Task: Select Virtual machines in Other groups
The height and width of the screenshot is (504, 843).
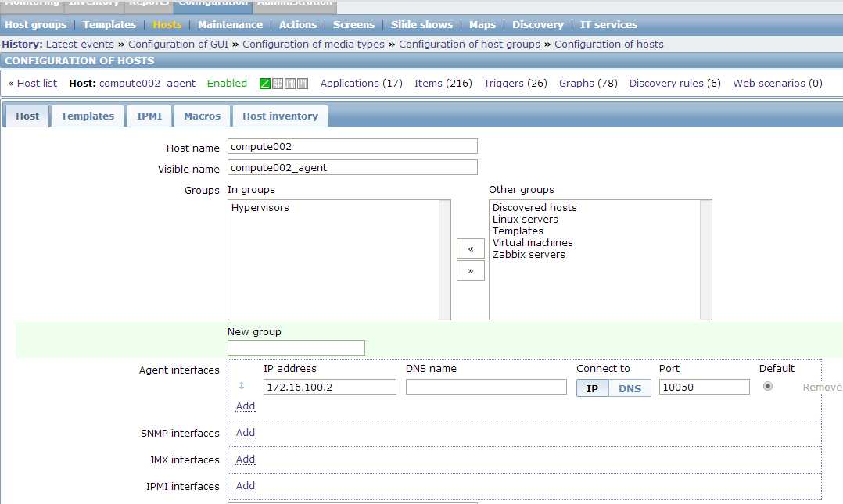Action: pos(533,243)
